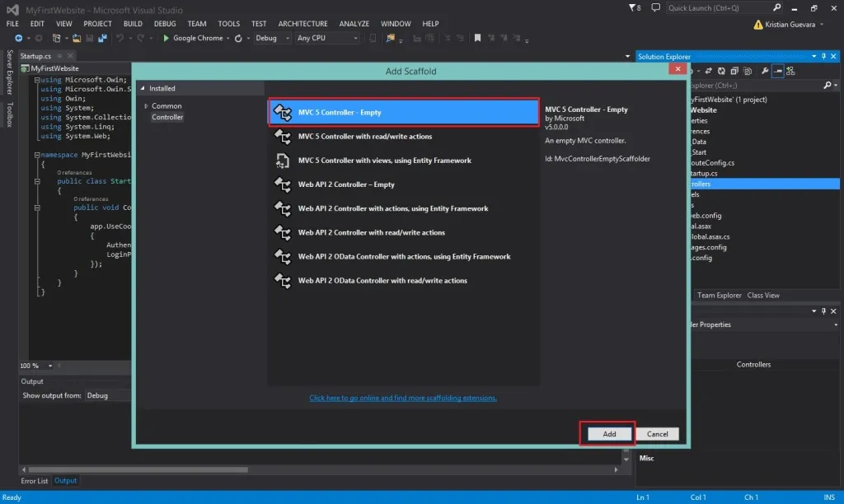Image resolution: width=844 pixels, height=504 pixels.
Task: Pin the Startup.cs tab
Action: coord(59,56)
